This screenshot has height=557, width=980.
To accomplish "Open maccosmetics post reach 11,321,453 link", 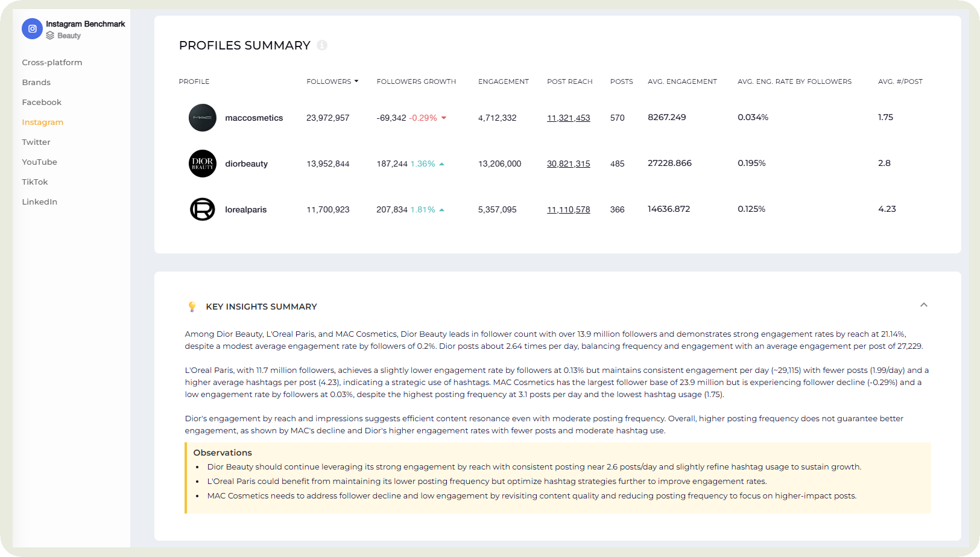I will (568, 118).
